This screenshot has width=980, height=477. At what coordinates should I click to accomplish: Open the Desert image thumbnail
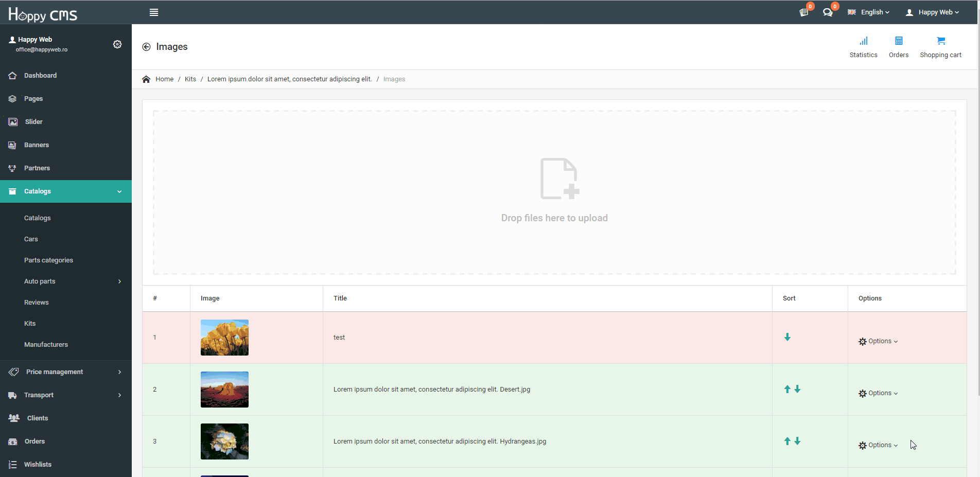point(224,390)
